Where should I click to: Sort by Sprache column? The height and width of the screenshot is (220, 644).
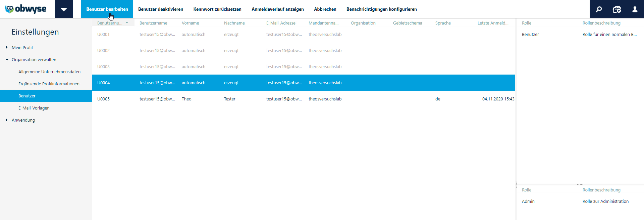[443, 23]
